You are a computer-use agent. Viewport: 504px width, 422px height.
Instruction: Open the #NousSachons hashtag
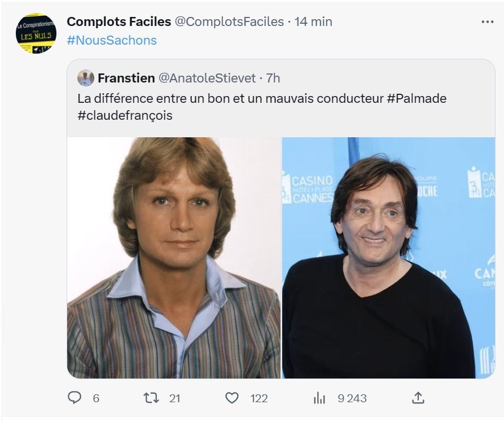point(111,40)
